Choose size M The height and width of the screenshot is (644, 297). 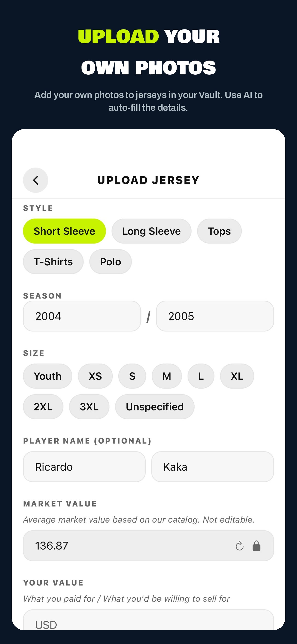coord(167,376)
